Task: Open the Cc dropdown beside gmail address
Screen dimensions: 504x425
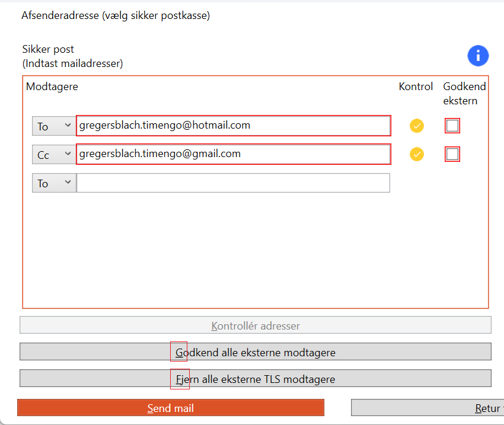Action: pyautogui.click(x=54, y=155)
